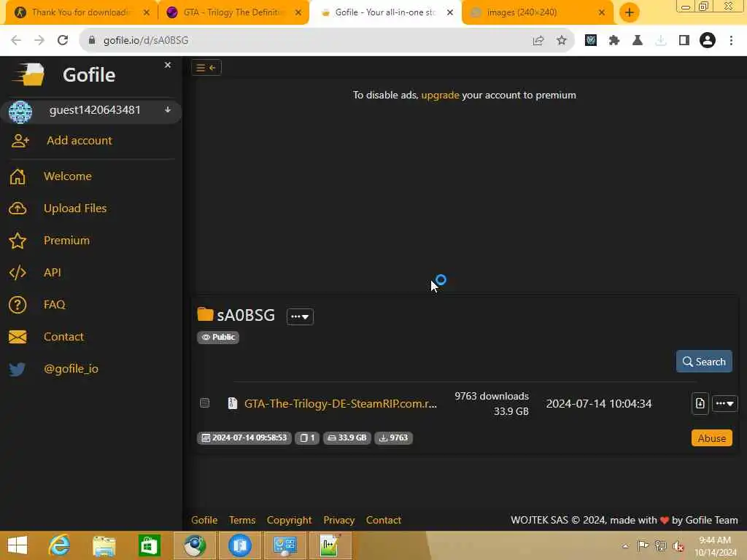This screenshot has height=560, width=747.
Task: Click the Contact envelope icon in sidebar
Action: [18, 337]
